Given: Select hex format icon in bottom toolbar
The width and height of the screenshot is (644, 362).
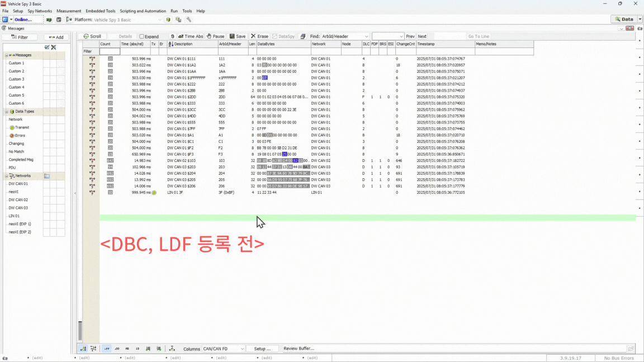Looking at the screenshot, I should pyautogui.click(x=107, y=349).
